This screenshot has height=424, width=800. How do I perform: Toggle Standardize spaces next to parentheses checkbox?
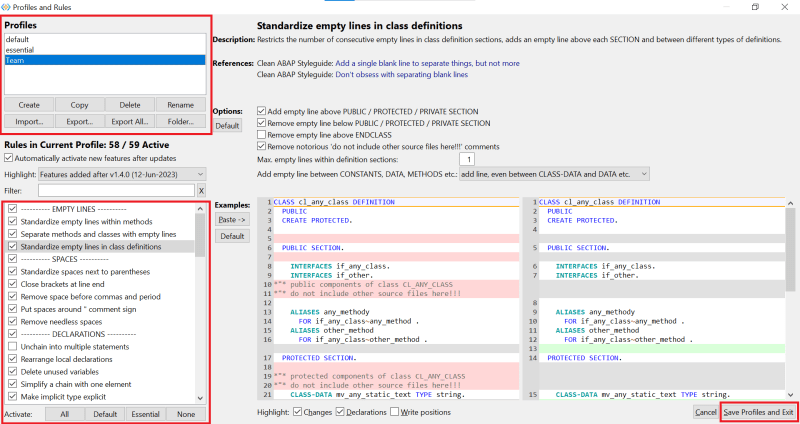pyautogui.click(x=12, y=271)
